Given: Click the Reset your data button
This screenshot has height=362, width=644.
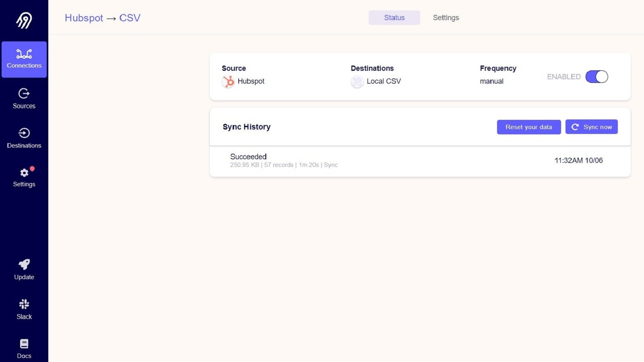Looking at the screenshot, I should (x=528, y=127).
